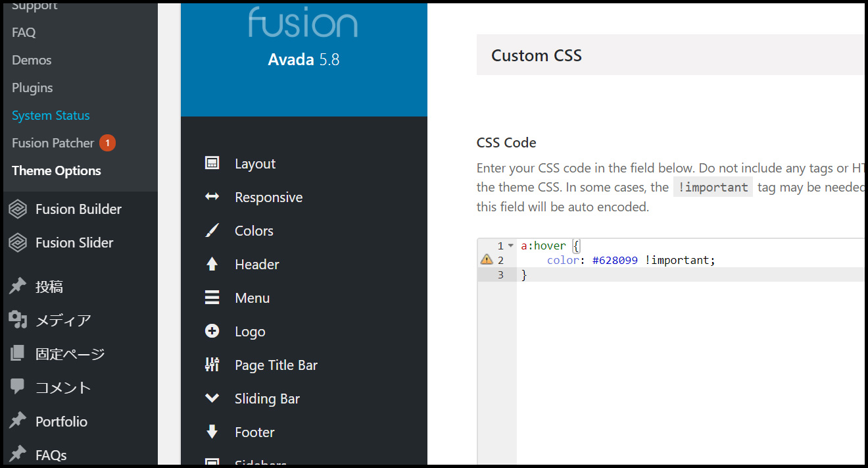Click the Portfolio pin icon

click(x=18, y=421)
